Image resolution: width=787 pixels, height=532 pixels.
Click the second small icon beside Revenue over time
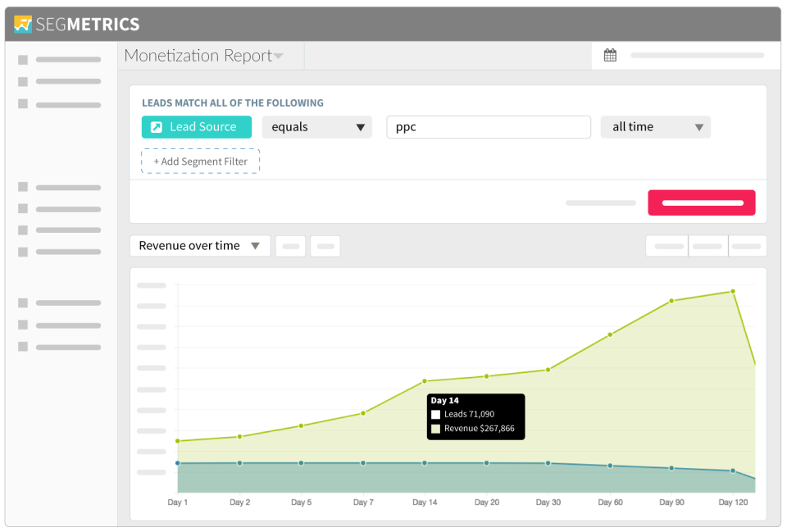click(x=325, y=245)
